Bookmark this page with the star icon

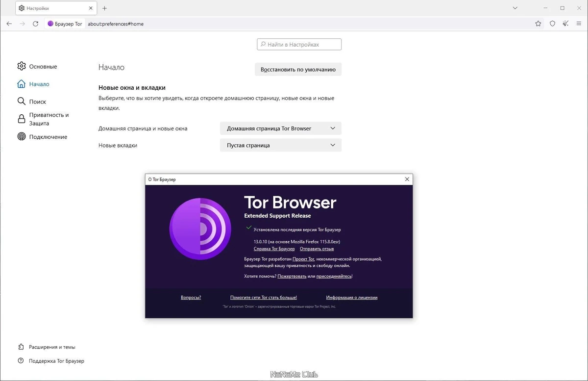point(538,24)
